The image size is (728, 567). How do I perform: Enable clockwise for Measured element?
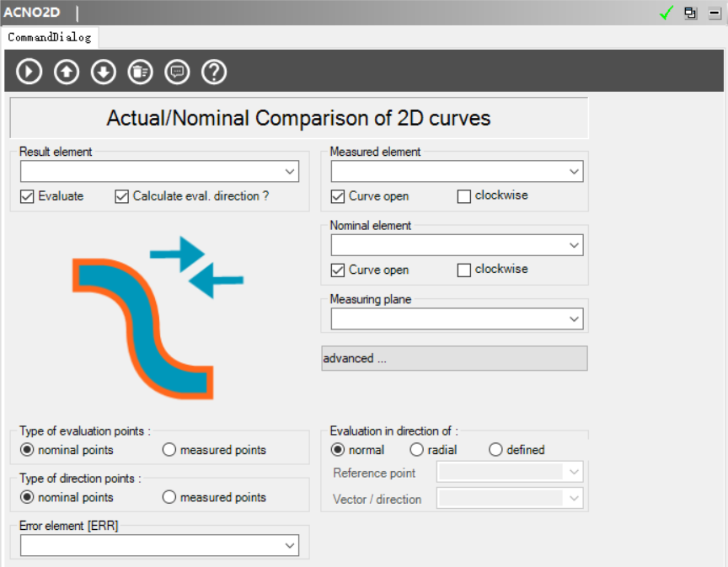pos(464,196)
